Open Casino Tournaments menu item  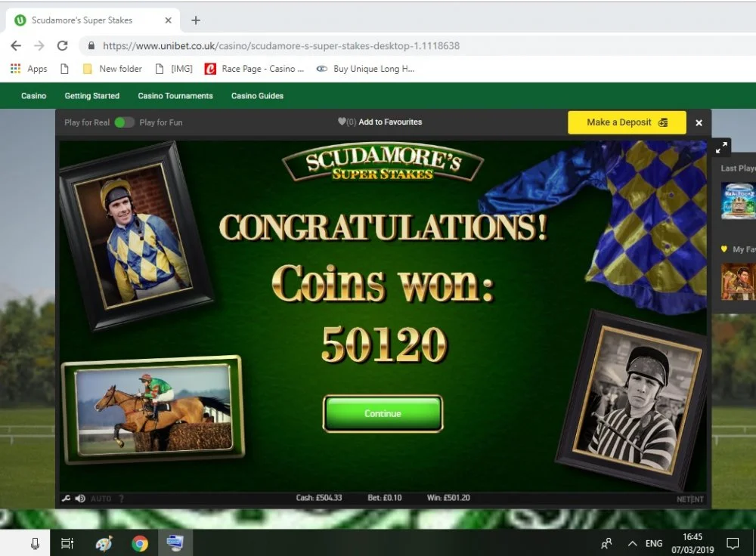point(175,96)
